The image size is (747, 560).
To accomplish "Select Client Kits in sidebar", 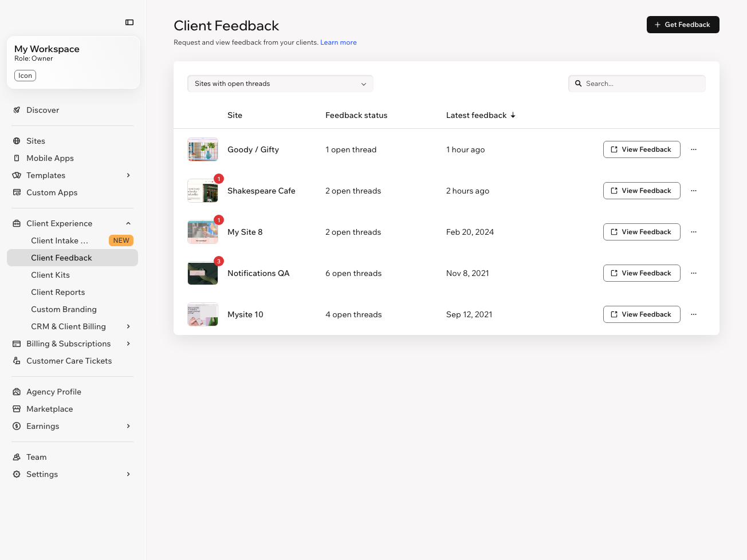I will coord(72,275).
